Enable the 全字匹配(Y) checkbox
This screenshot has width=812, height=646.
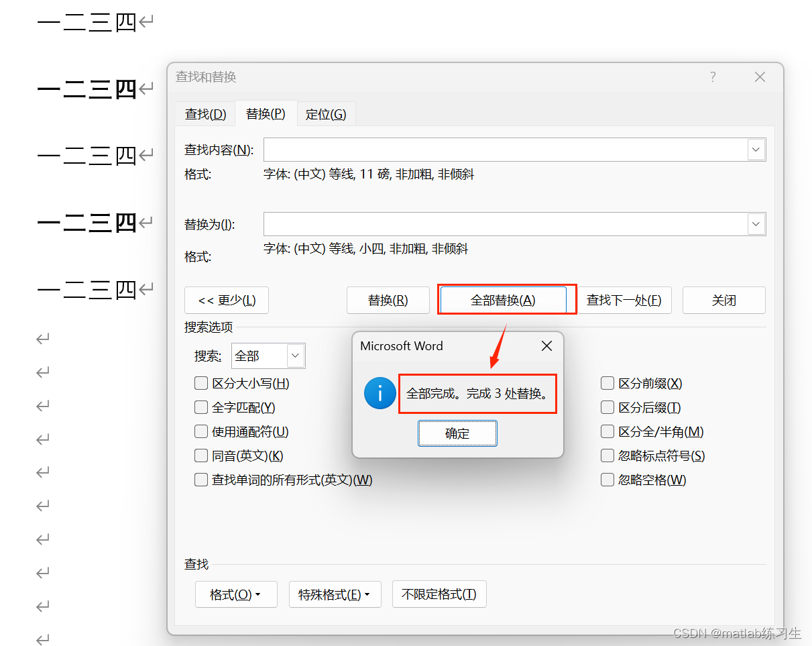[x=201, y=408]
